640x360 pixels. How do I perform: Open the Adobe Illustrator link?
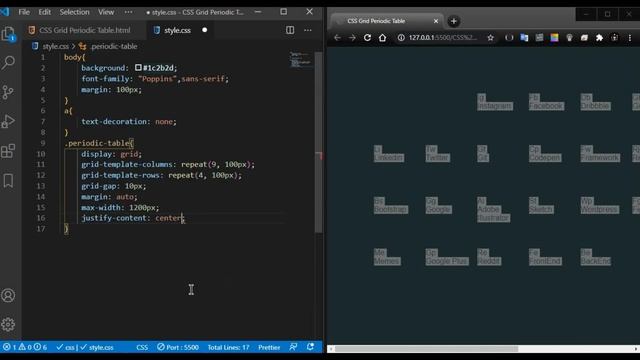point(493,210)
